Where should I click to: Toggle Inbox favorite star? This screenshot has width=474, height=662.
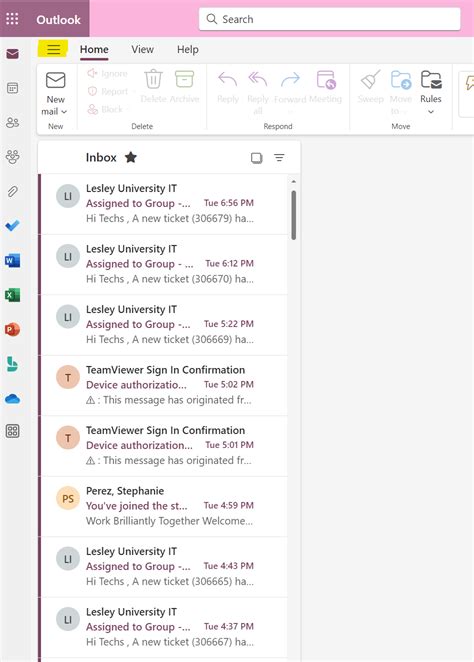131,157
